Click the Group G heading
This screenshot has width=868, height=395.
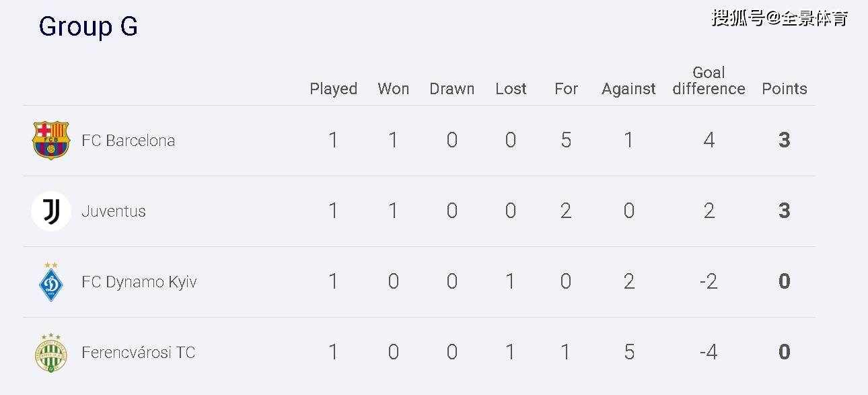pos(88,26)
